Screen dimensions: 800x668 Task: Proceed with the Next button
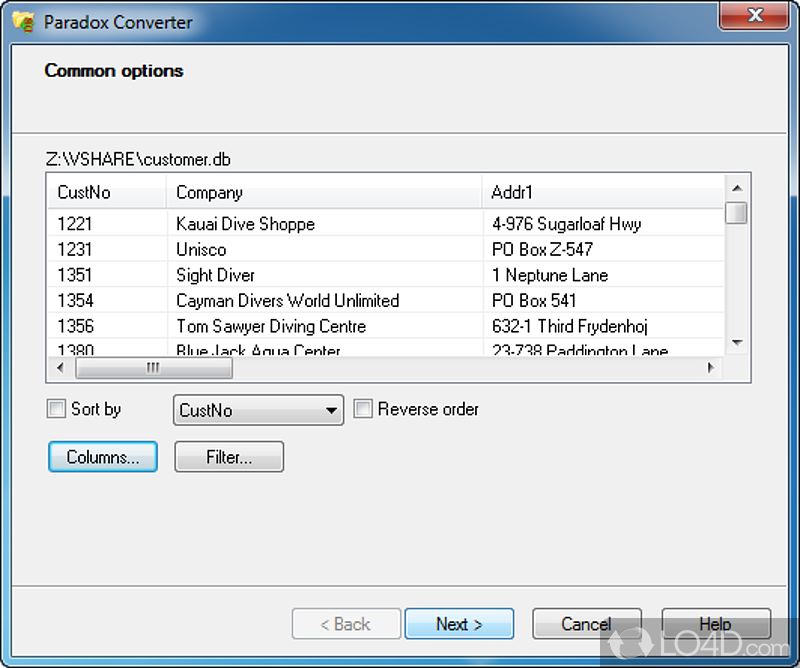tap(459, 624)
